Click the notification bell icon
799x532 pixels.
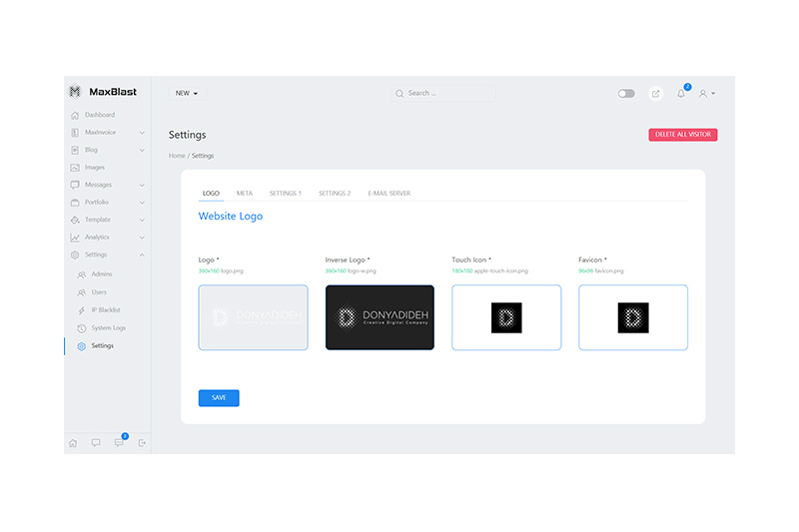[681, 94]
